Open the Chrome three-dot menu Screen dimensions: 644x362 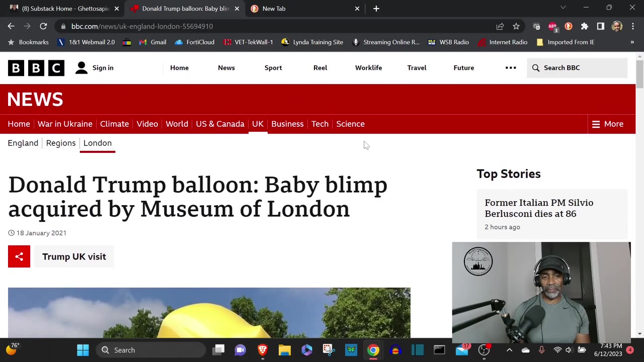click(x=632, y=26)
